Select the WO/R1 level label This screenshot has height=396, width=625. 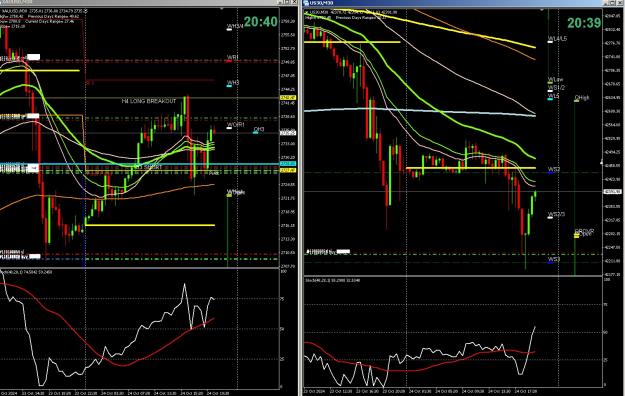[235, 125]
